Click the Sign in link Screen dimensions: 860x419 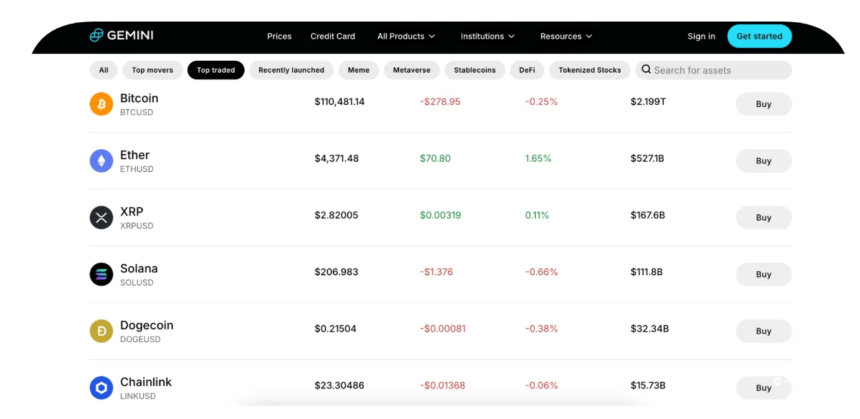[x=701, y=36]
